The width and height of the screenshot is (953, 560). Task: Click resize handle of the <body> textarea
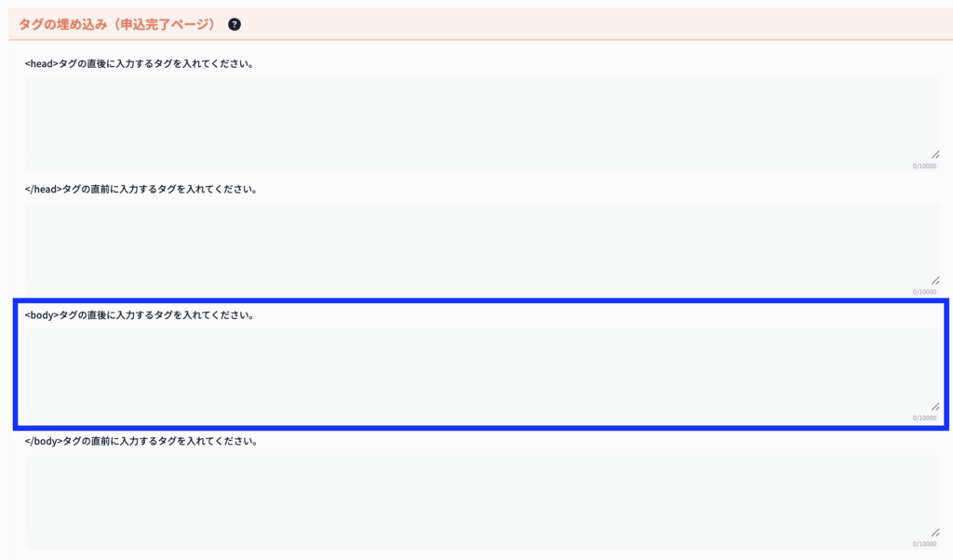(x=934, y=407)
